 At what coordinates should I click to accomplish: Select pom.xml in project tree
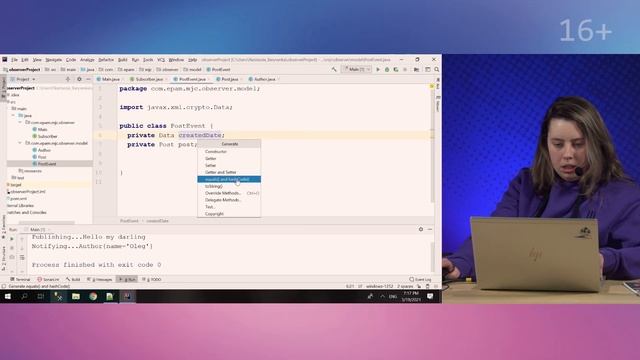(17, 199)
